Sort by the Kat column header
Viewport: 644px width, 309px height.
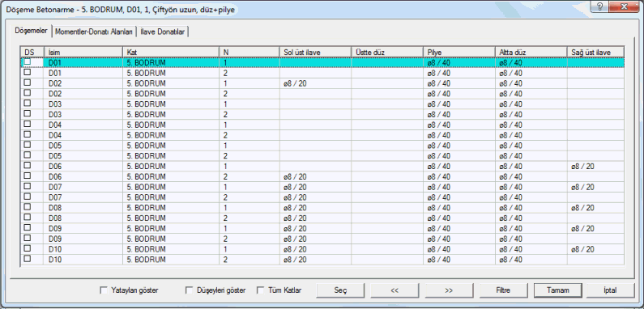170,52
